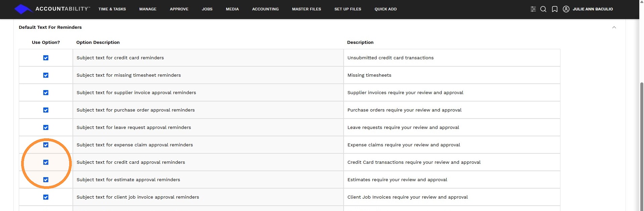This screenshot has width=644, height=211.
Task: Uncheck credit card reminders subject option
Action: (x=46, y=58)
